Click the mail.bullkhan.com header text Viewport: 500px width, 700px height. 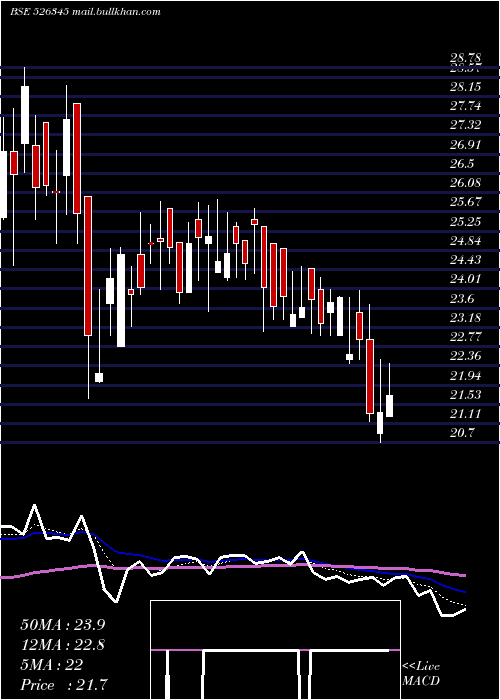[x=116, y=12]
